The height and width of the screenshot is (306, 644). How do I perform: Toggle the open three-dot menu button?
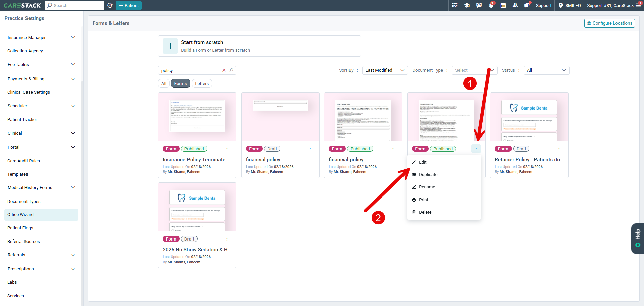[476, 149]
